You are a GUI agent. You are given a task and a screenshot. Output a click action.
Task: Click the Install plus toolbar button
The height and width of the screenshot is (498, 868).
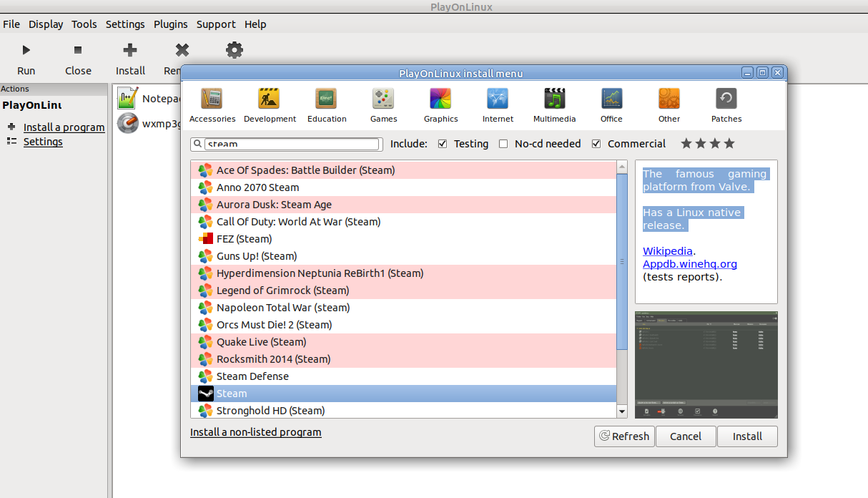click(130, 59)
